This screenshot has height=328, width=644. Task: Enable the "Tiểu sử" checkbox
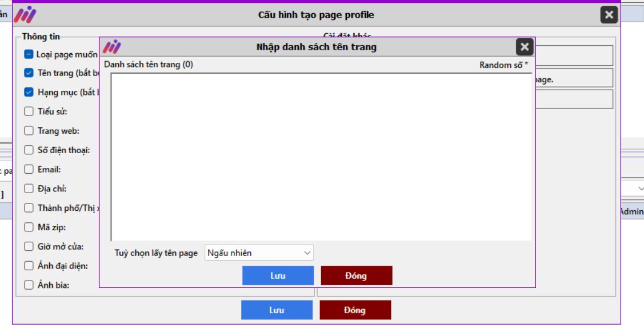pyautogui.click(x=29, y=111)
